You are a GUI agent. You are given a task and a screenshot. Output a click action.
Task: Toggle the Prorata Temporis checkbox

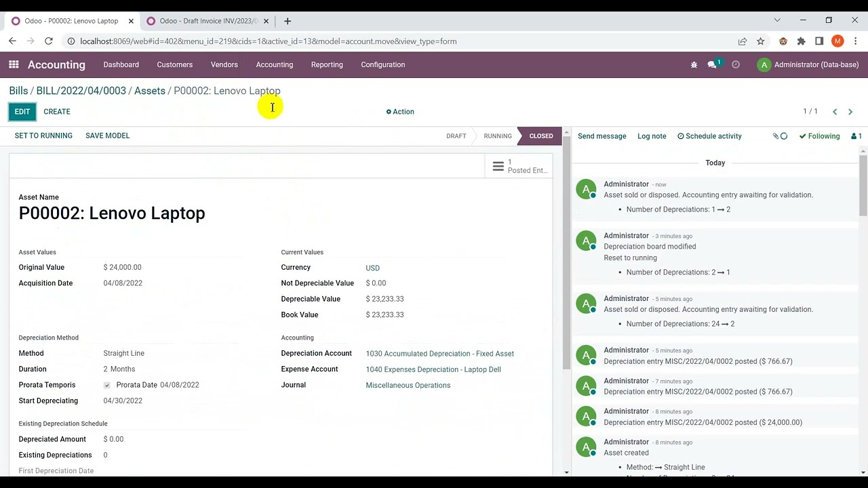[x=106, y=385]
